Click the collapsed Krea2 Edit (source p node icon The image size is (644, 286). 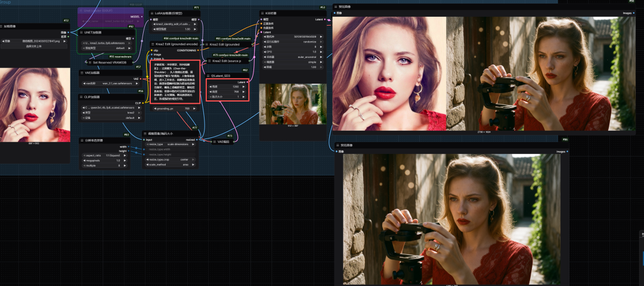pos(209,61)
